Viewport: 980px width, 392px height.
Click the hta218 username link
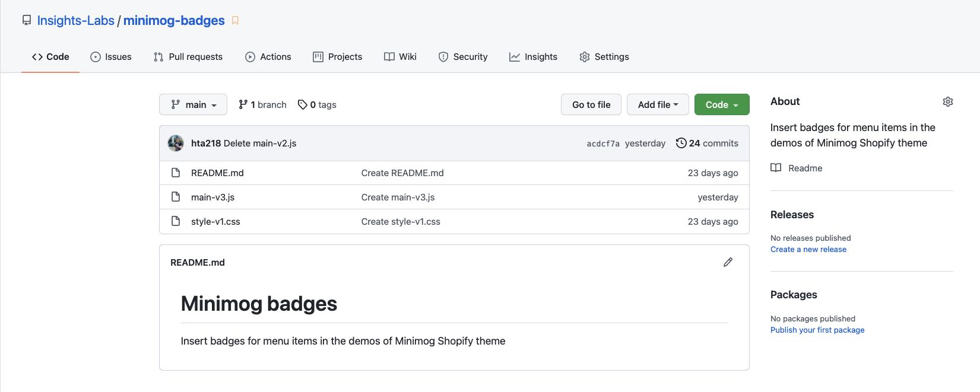206,144
